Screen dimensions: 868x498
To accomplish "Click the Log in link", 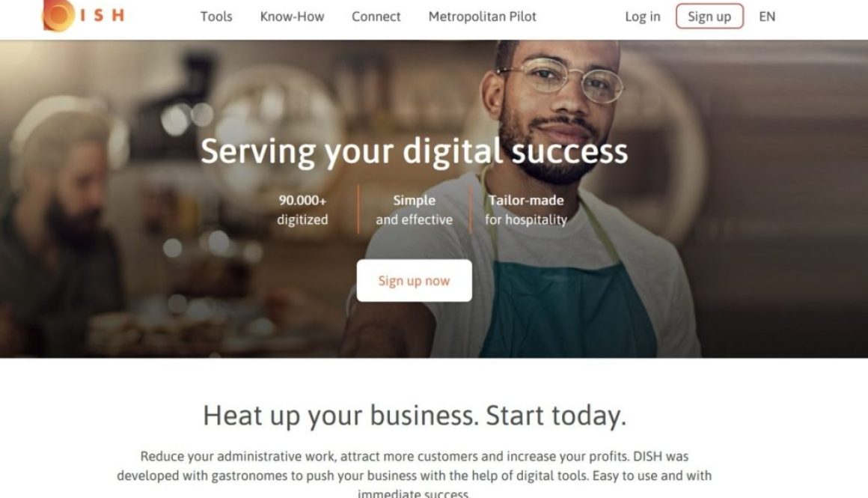I will pyautogui.click(x=642, y=16).
